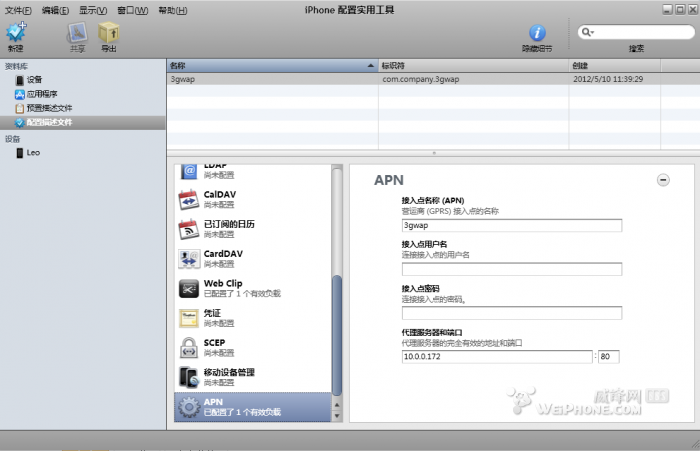The height and width of the screenshot is (451, 700).
Task: Click the 接入点用户名 input field
Action: [512, 269]
